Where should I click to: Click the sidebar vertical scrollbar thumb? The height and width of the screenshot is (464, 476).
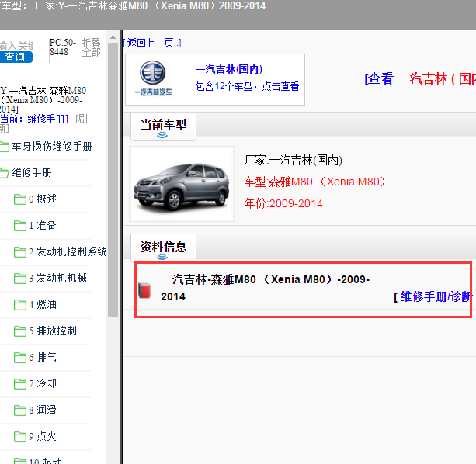tap(113, 180)
